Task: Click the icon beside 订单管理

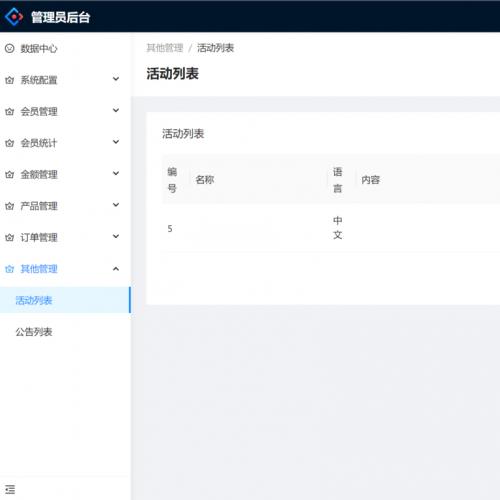Action: (10, 237)
